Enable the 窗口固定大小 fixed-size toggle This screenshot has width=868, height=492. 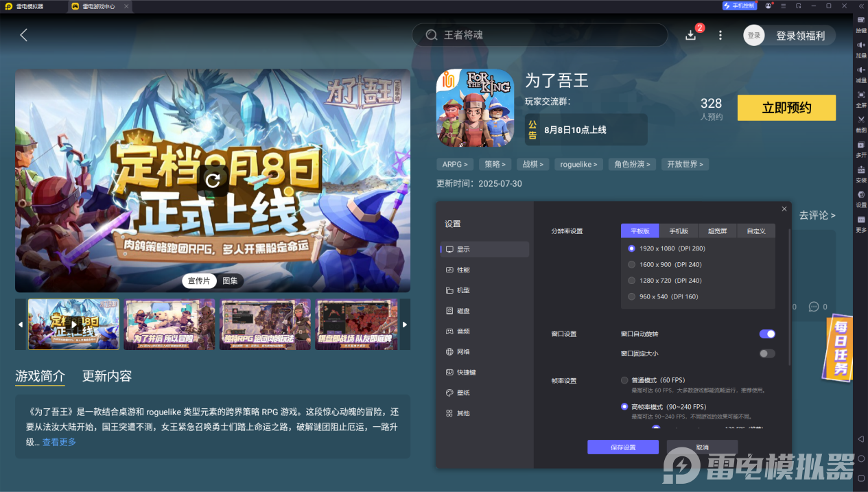click(766, 353)
